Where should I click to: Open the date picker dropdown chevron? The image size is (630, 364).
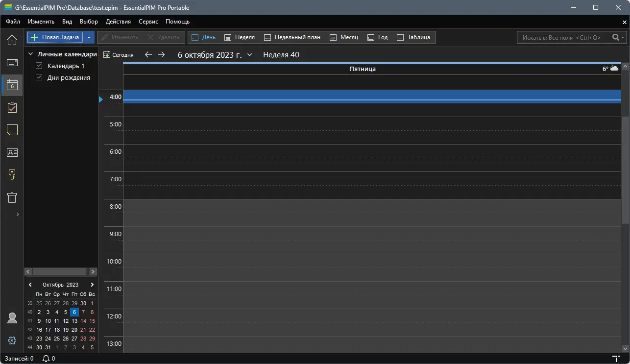pyautogui.click(x=249, y=55)
